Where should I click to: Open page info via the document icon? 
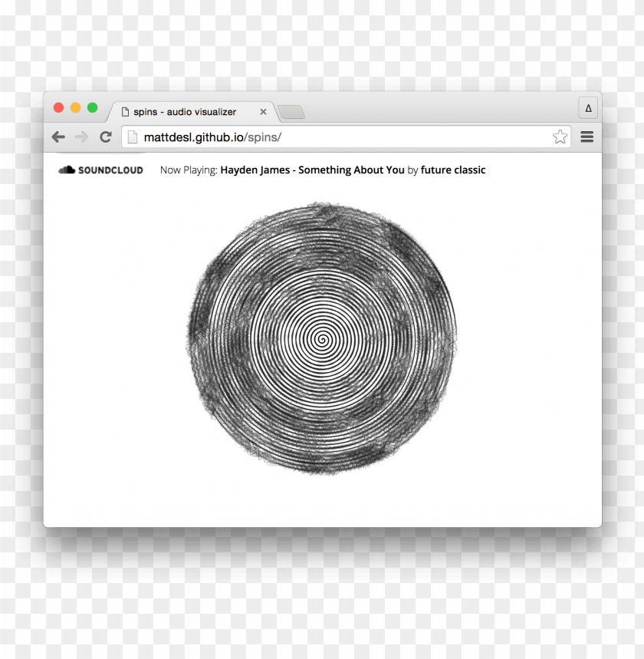pos(132,136)
